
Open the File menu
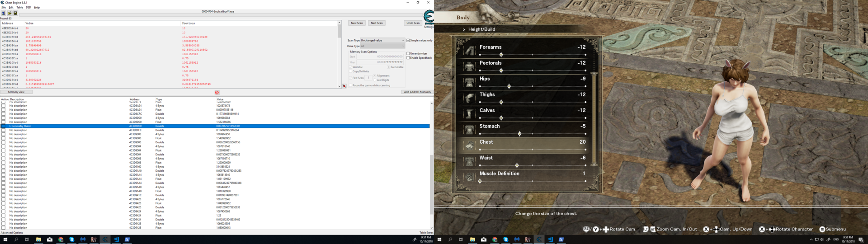3,8
